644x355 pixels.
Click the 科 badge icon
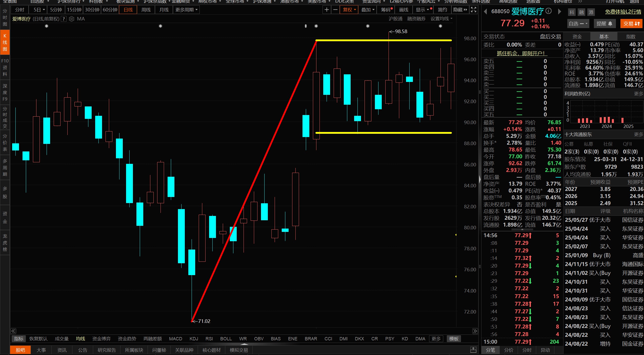click(x=572, y=12)
